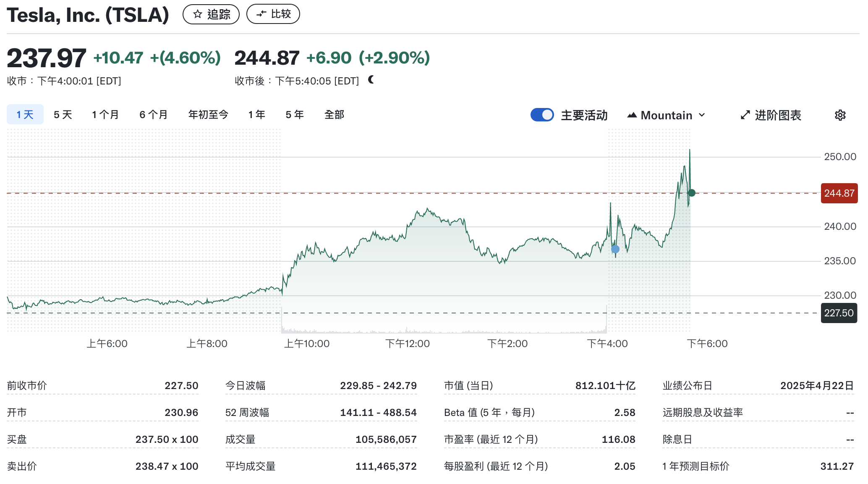Click the 今日波幅 value 229.85 - 242.79
This screenshot has width=868, height=484.
tap(378, 385)
